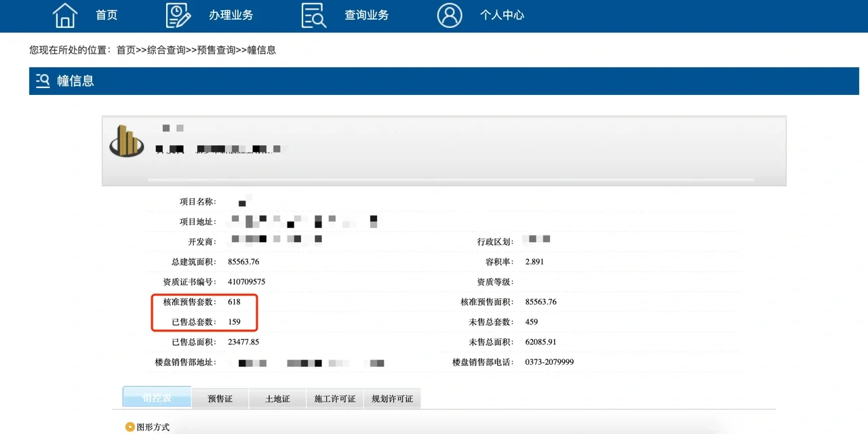Click the 楼盘销售部地址 label
Image resolution: width=868 pixels, height=434 pixels.
pyautogui.click(x=185, y=362)
